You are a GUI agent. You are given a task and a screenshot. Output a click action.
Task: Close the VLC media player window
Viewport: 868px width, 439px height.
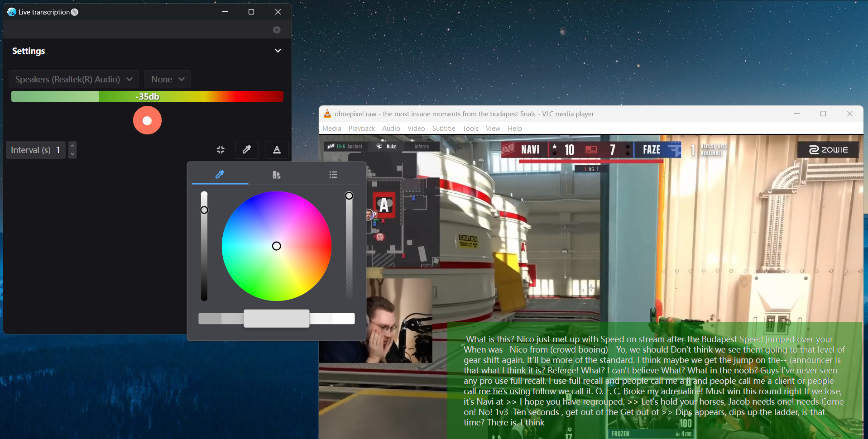(850, 114)
